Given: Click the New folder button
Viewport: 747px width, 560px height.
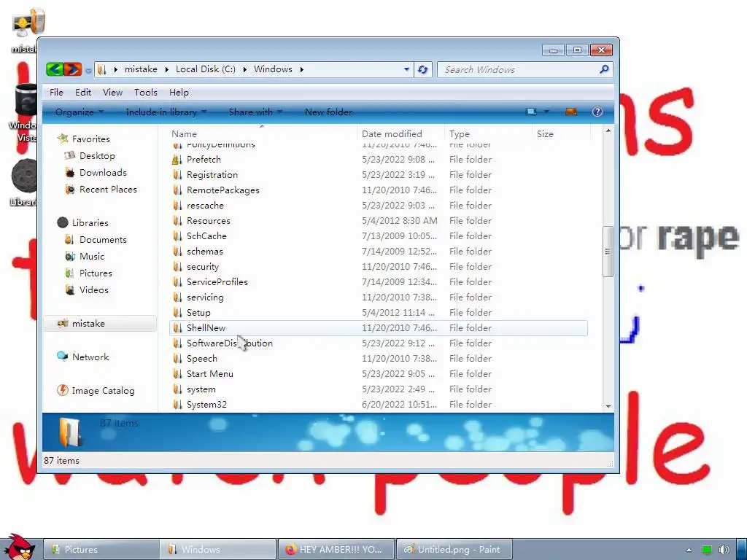Looking at the screenshot, I should [x=329, y=112].
